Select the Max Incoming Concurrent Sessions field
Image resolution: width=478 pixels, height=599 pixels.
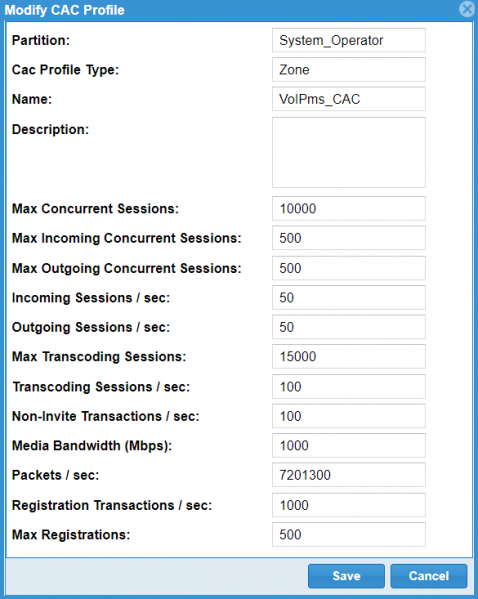coord(348,238)
